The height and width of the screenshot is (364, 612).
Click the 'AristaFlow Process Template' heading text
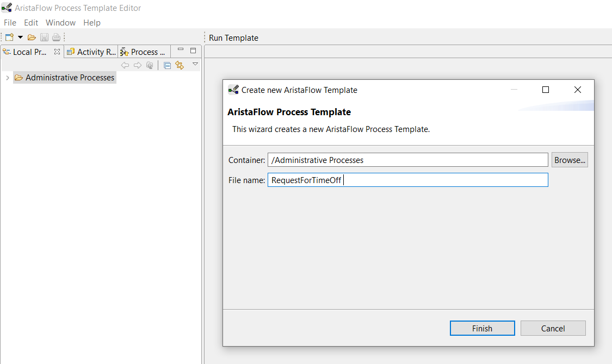pyautogui.click(x=289, y=112)
